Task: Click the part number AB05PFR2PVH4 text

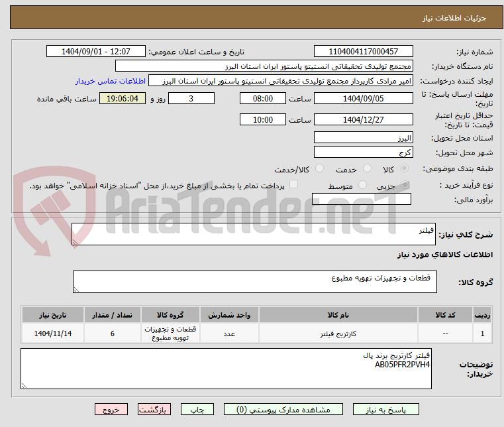Action: point(402,365)
